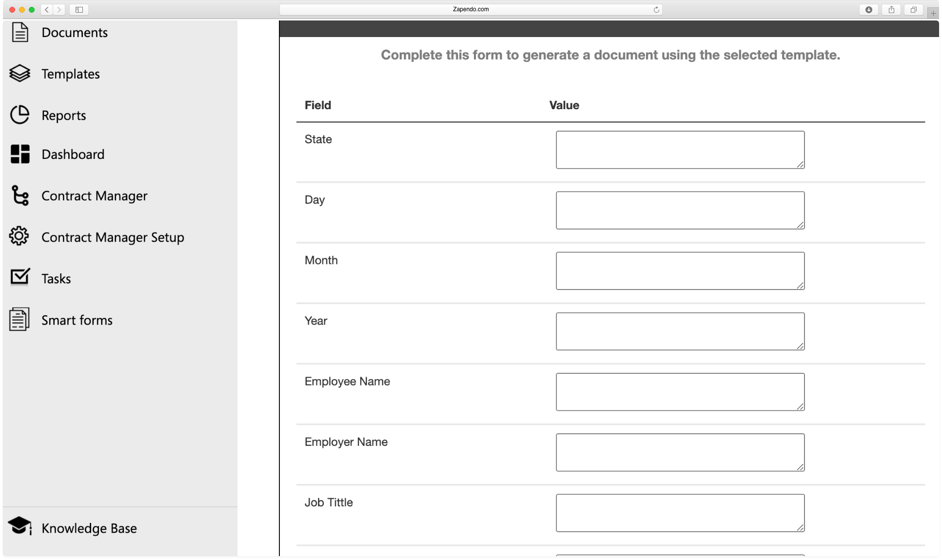942x560 pixels.
Task: Open the Documents icon in sidebar
Action: click(x=20, y=33)
